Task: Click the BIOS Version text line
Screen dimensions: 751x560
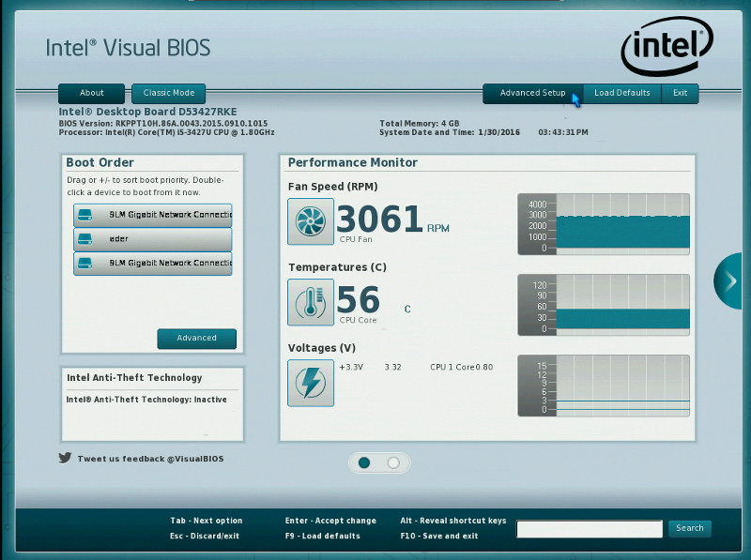Action: 163,124
